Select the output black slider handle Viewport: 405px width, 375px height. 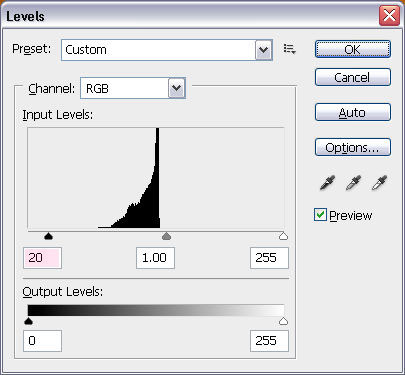click(x=29, y=321)
